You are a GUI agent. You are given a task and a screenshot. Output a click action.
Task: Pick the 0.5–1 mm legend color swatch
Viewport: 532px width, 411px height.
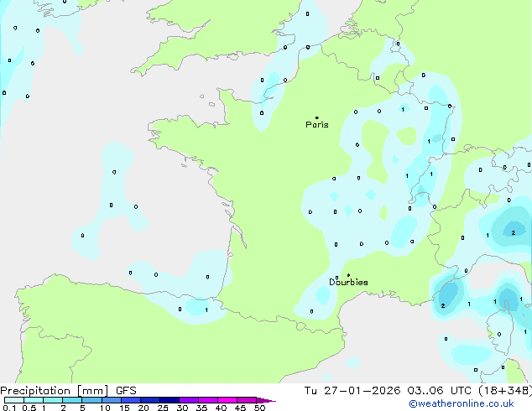tap(34, 400)
